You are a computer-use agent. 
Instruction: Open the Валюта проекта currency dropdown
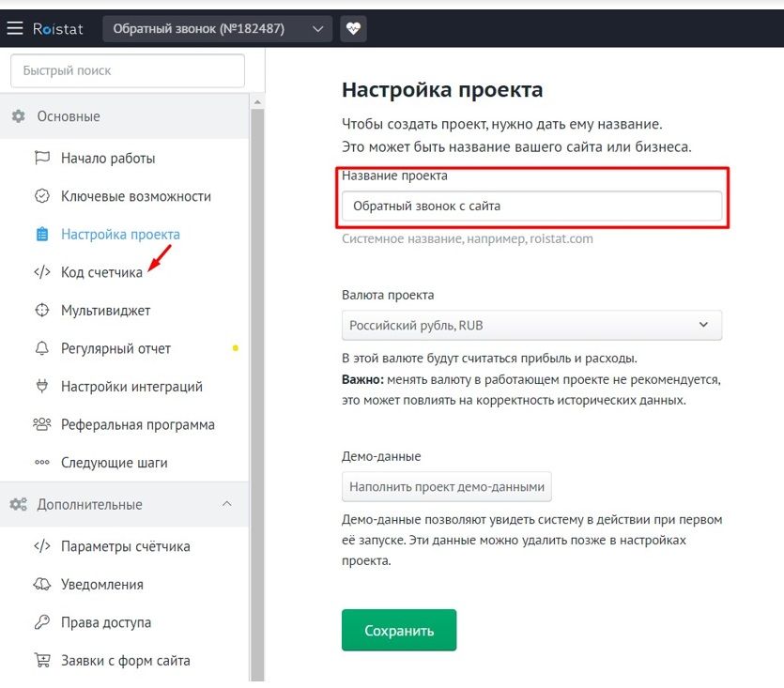pyautogui.click(x=531, y=326)
